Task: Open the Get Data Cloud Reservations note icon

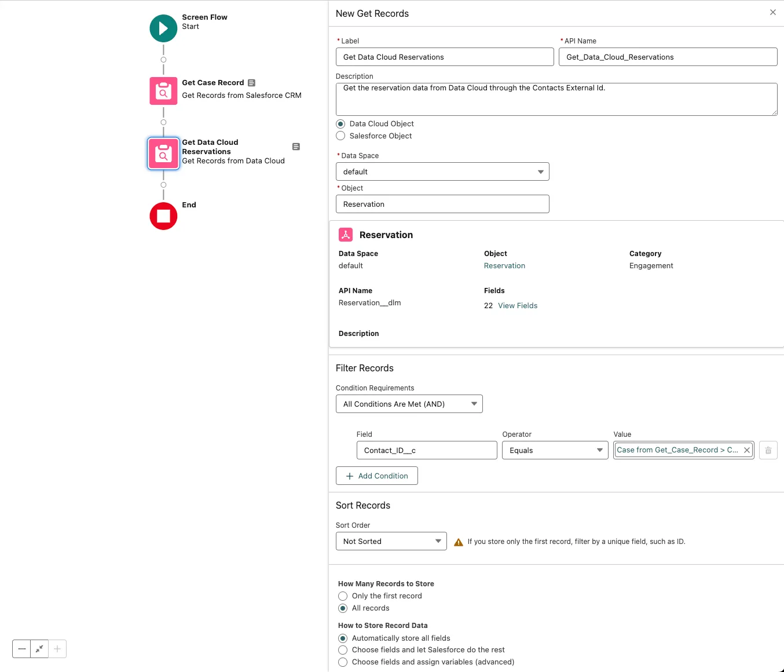Action: 296,147
